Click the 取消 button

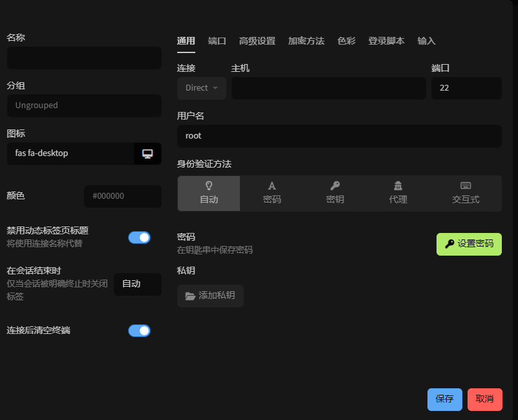[484, 399]
